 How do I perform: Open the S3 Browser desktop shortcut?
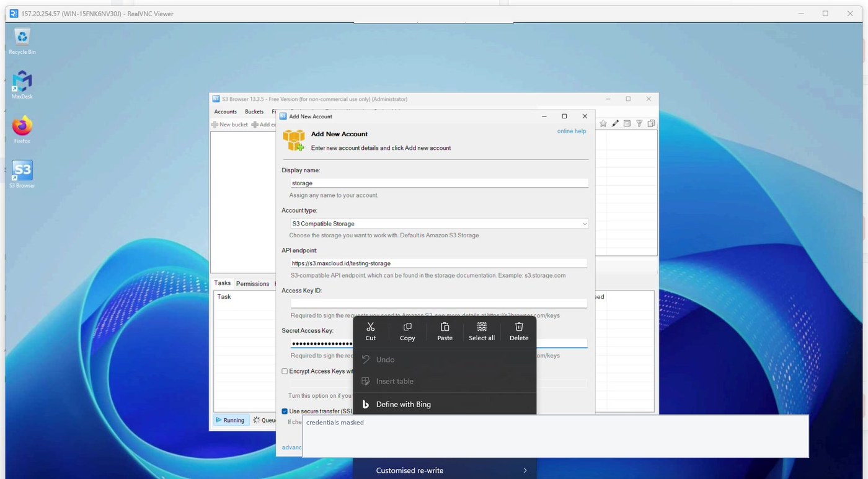22,174
